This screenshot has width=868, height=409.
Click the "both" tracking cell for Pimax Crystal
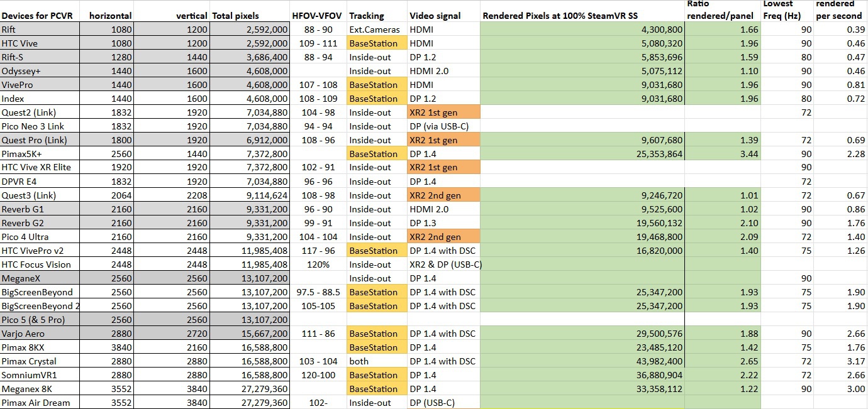point(377,361)
